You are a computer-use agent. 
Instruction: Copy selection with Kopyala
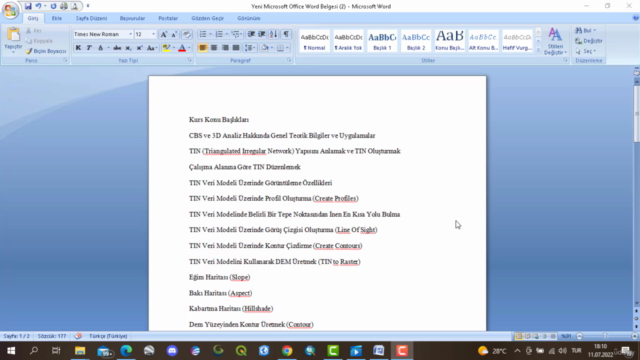pyautogui.click(x=39, y=41)
